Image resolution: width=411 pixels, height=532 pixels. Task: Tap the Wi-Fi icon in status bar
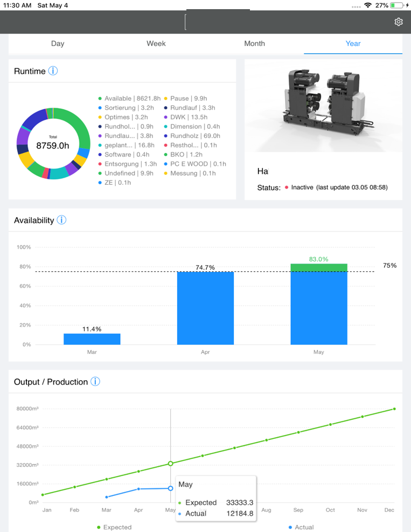368,5
